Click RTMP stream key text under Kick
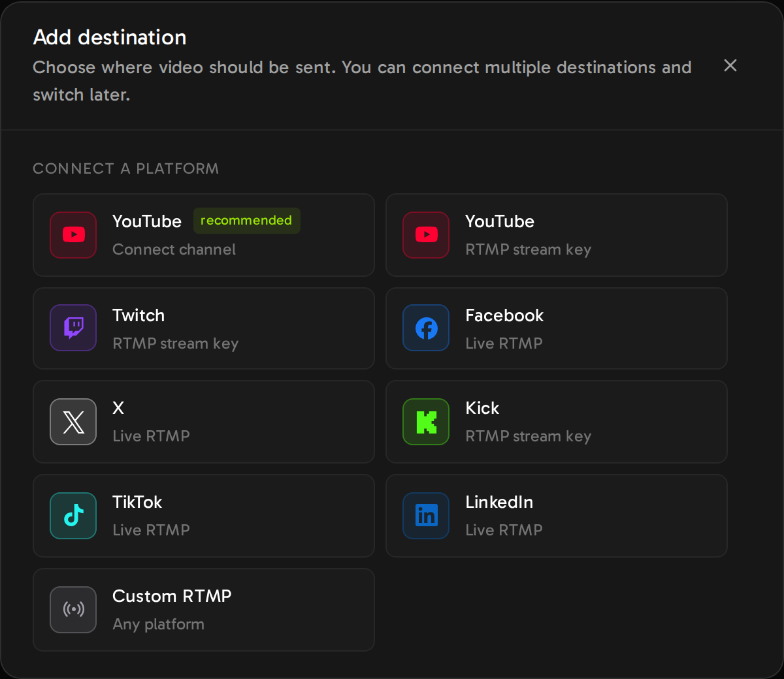784x679 pixels. (528, 436)
